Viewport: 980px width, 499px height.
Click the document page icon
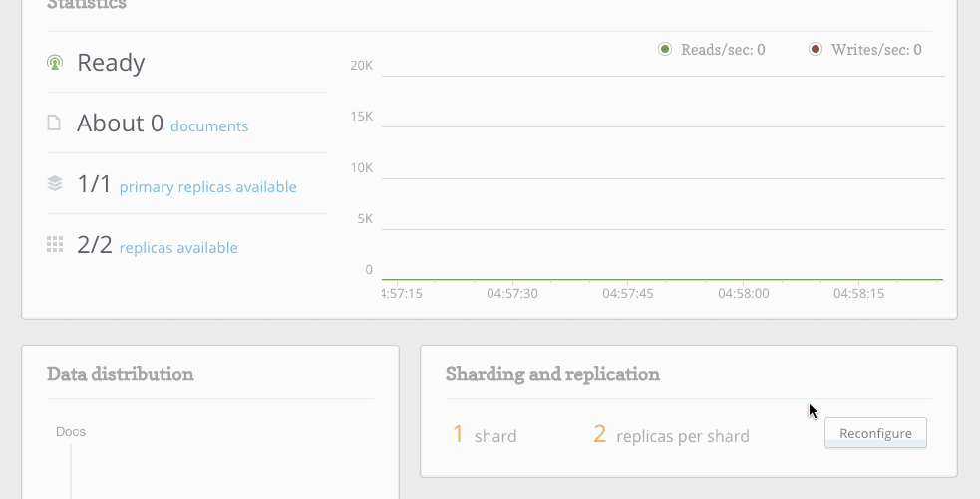pyautogui.click(x=55, y=124)
